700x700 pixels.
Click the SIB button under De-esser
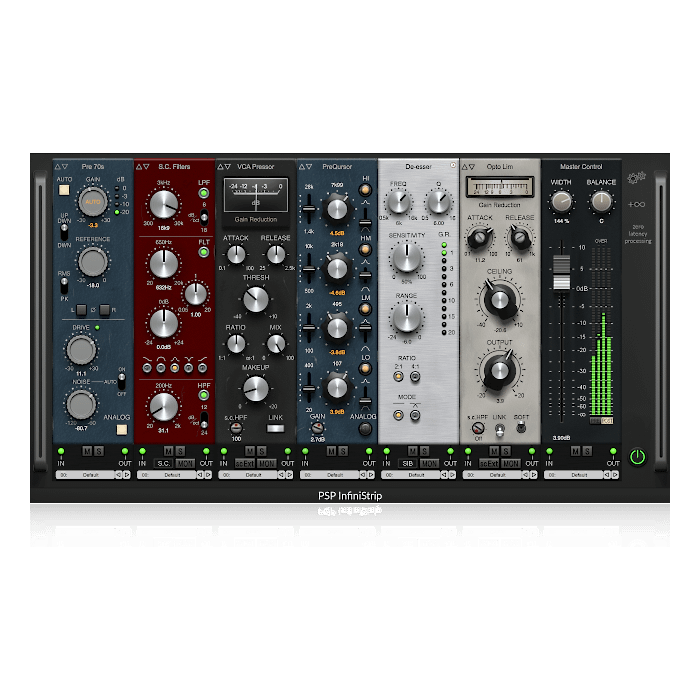point(408,464)
